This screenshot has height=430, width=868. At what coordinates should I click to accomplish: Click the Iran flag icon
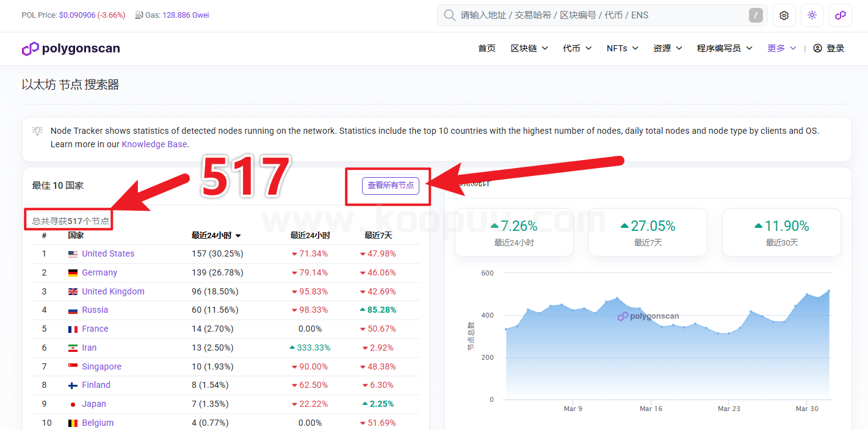coord(73,348)
